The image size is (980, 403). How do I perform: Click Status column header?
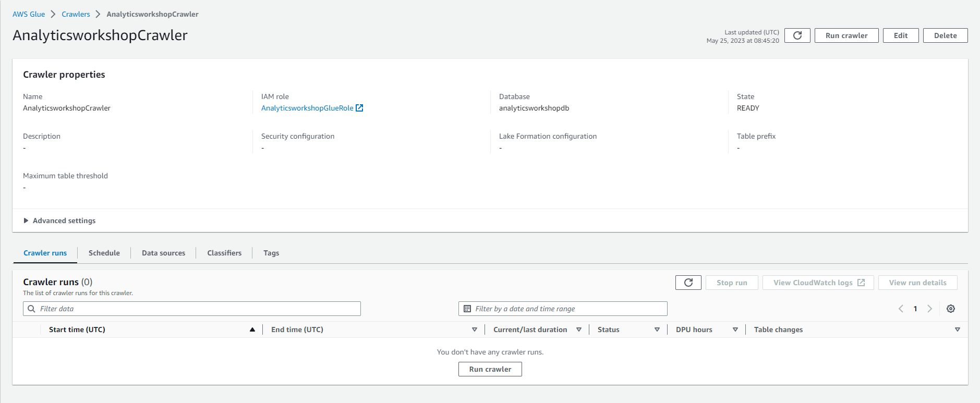609,329
